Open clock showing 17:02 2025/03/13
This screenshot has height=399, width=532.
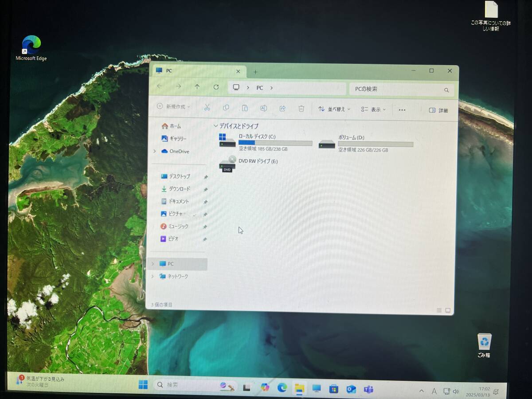tap(478, 392)
